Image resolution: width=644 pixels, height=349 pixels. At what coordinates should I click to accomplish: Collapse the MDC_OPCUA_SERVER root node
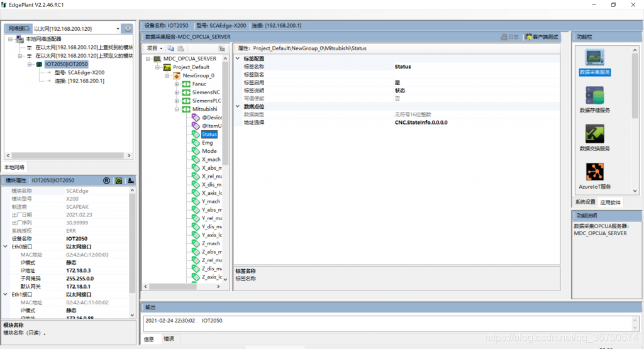pos(148,58)
